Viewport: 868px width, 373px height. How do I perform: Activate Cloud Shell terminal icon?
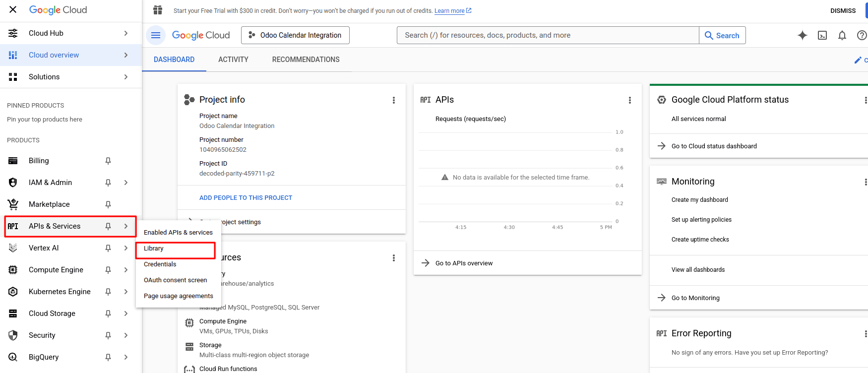822,35
